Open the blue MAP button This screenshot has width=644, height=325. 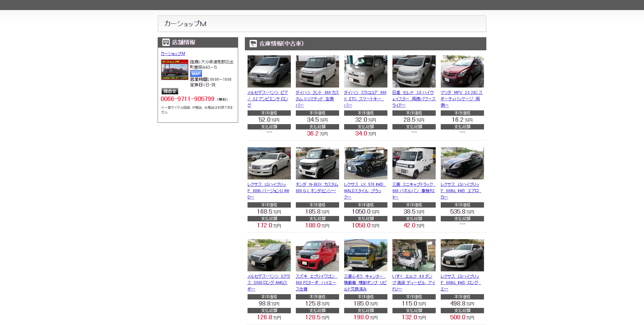(x=196, y=73)
